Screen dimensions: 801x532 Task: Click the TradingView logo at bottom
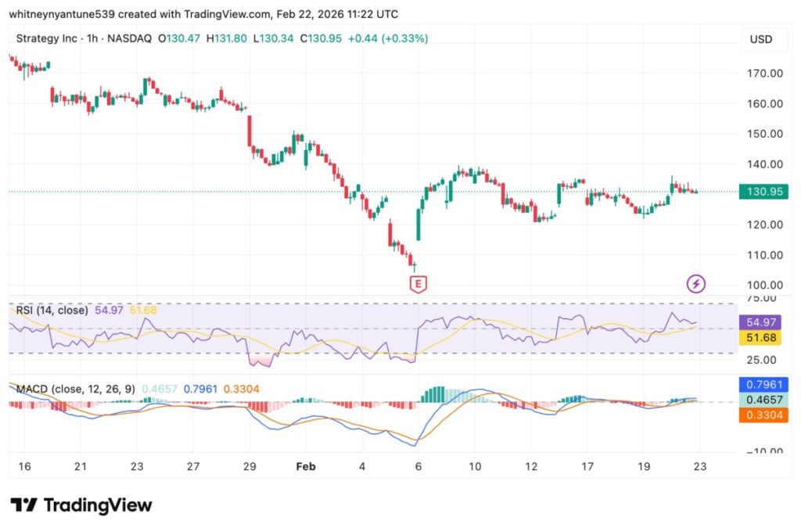coord(81,505)
